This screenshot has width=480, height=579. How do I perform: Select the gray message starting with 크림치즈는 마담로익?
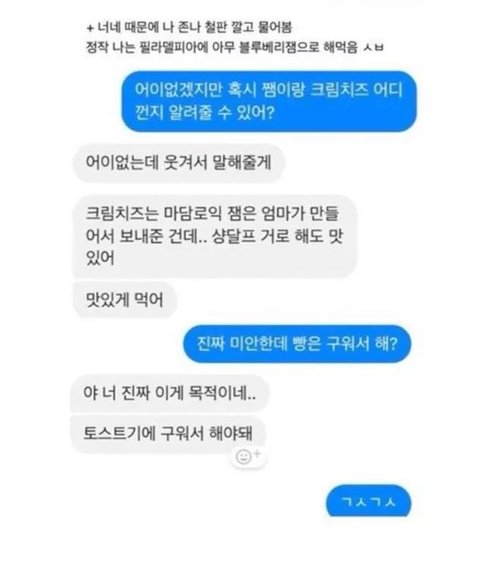[x=215, y=236]
